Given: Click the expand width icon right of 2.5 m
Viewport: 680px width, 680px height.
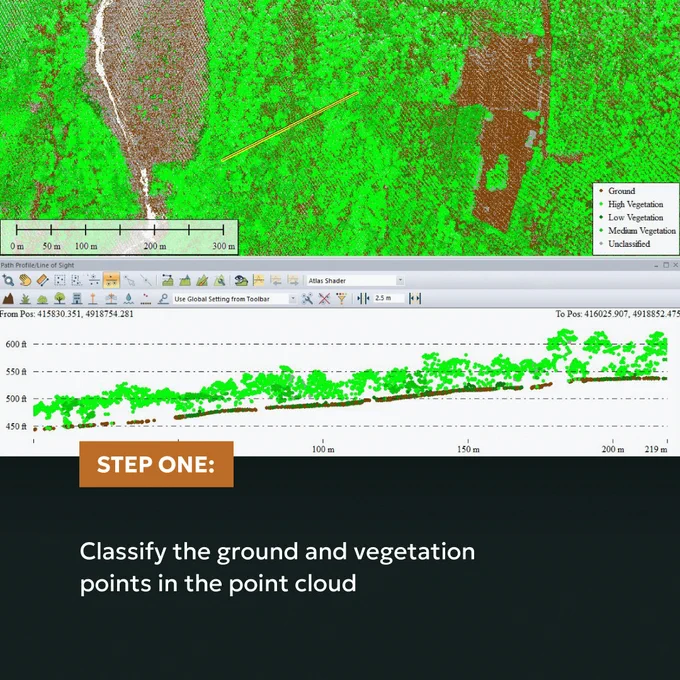Looking at the screenshot, I should (x=415, y=298).
